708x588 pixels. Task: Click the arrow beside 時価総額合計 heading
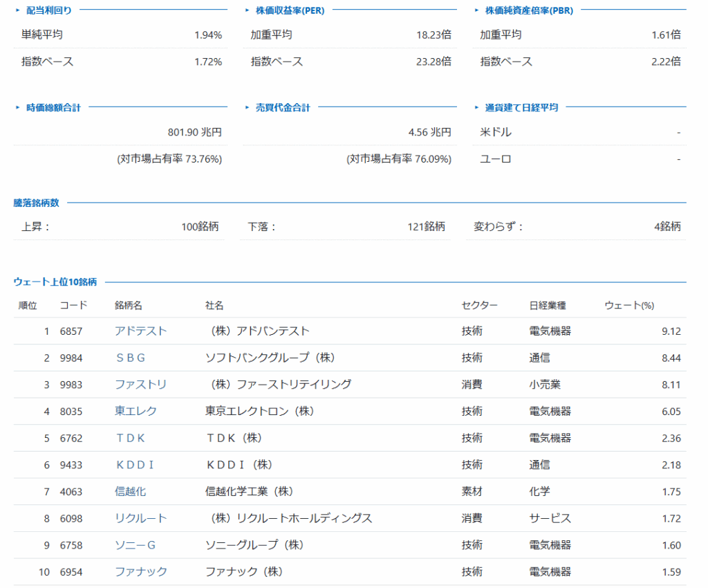tap(18, 107)
